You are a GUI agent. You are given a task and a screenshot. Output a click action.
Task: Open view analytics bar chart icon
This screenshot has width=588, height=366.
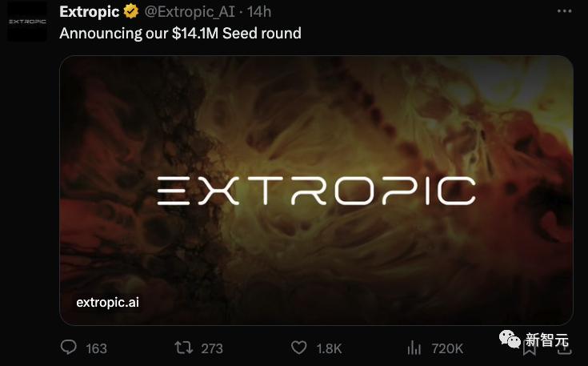coord(414,348)
